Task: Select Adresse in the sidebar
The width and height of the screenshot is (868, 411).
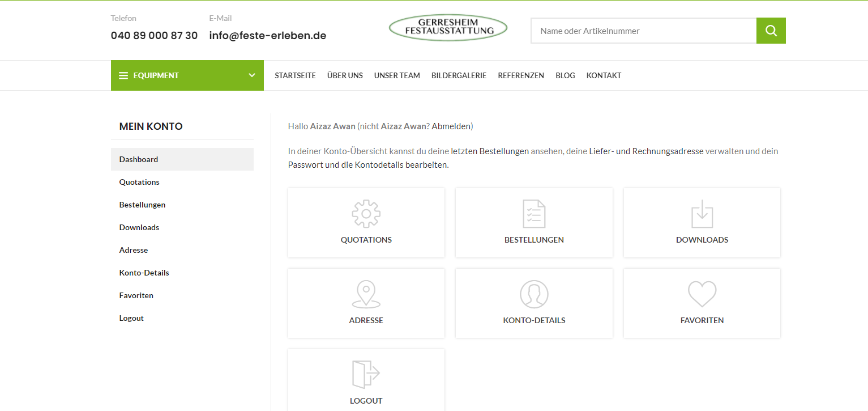Action: pos(182,250)
